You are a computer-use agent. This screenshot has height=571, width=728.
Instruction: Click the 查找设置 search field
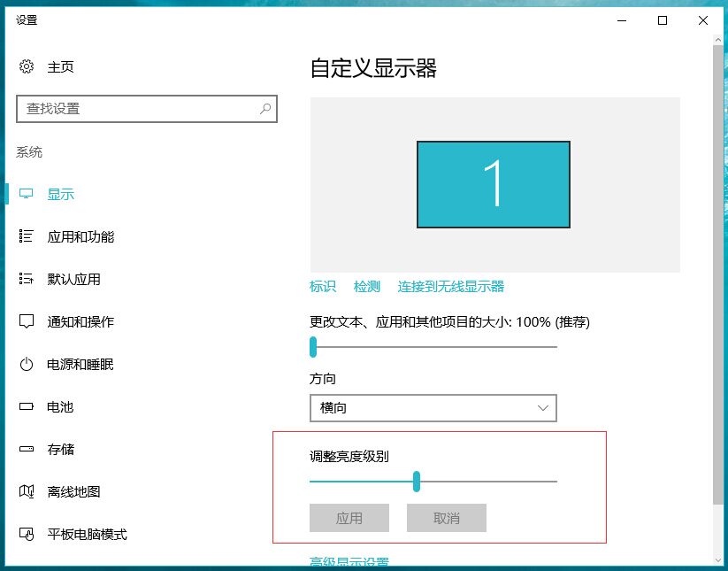(147, 109)
